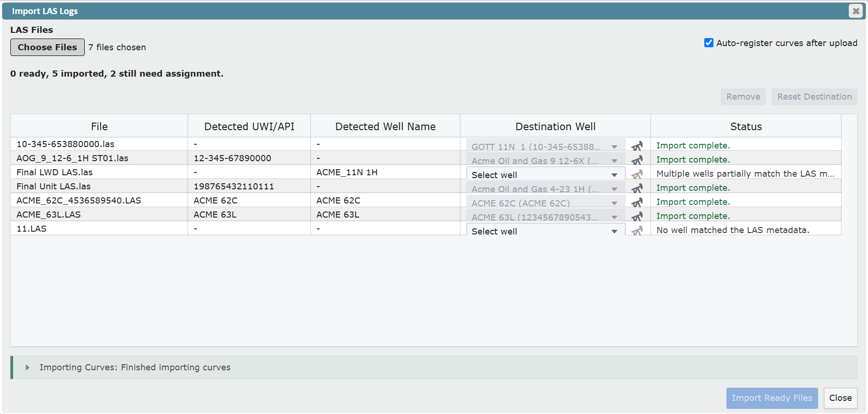Expand the Importing Curves status section

pyautogui.click(x=28, y=367)
